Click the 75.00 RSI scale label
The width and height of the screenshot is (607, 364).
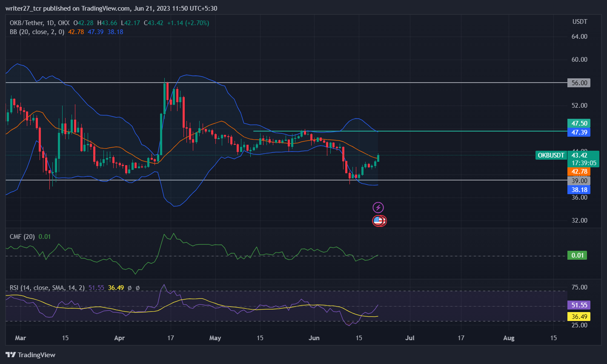click(x=579, y=287)
